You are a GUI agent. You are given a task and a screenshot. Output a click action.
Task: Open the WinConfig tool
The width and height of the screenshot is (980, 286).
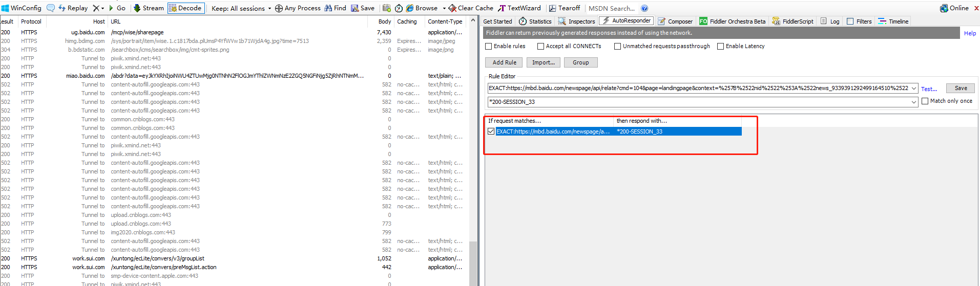tap(22, 8)
